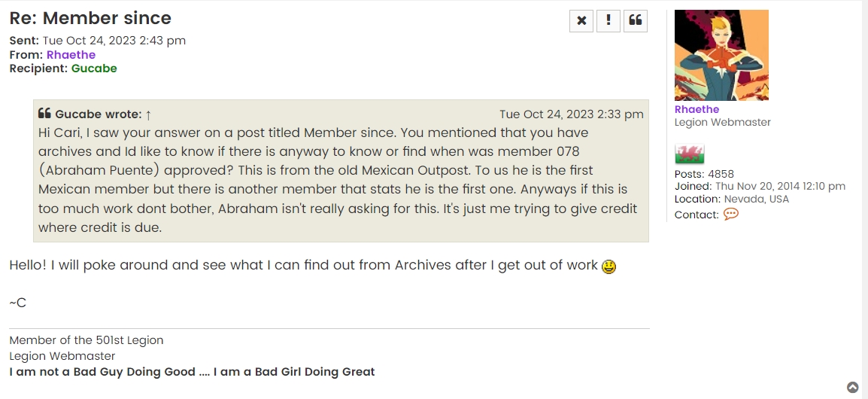Open contact speech bubble icon for Rhaethe
This screenshot has width=868, height=399.
(x=730, y=215)
